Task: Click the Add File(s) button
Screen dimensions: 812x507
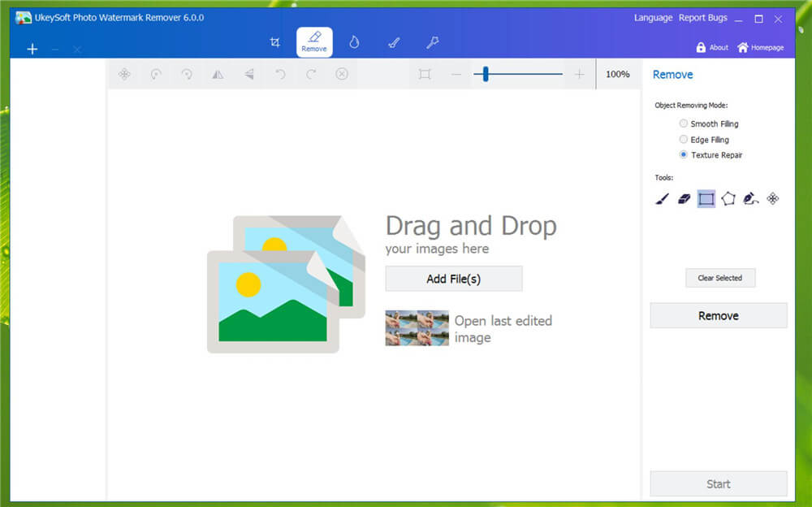Action: [453, 279]
